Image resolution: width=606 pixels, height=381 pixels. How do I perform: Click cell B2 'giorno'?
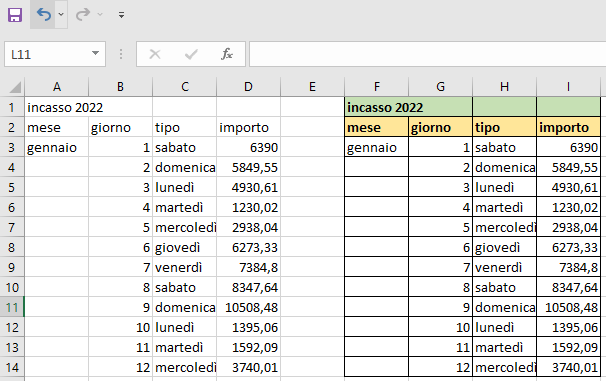(121, 127)
